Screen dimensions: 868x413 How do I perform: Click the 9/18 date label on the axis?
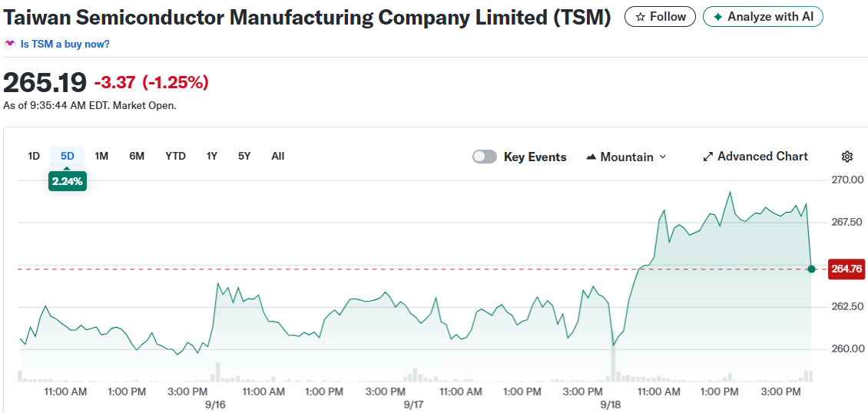(611, 405)
